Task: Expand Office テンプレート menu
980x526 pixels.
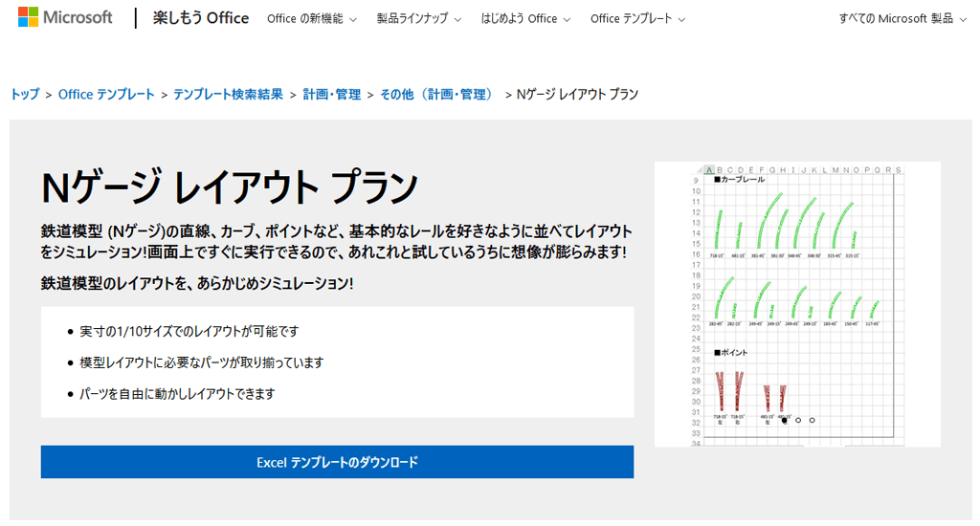Action: point(637,19)
